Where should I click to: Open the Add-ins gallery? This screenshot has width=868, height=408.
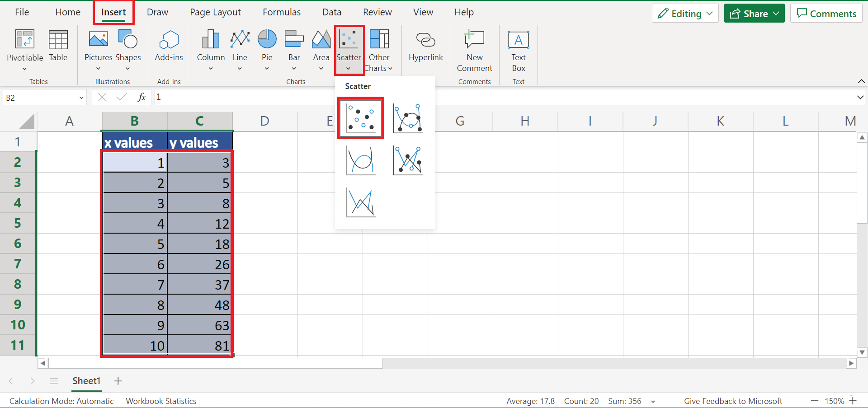(x=169, y=45)
